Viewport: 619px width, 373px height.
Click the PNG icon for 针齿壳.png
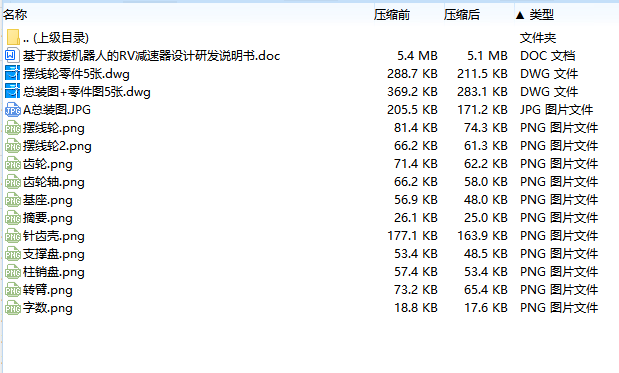pyautogui.click(x=13, y=236)
